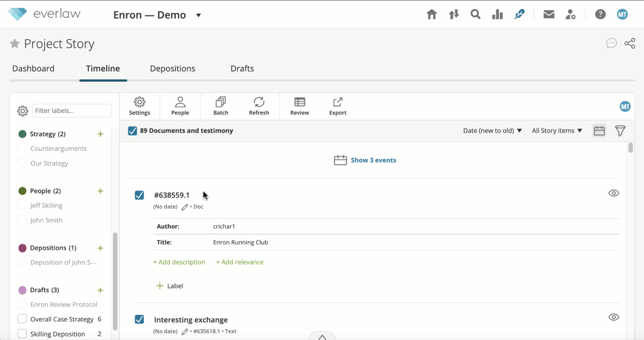644x340 pixels.
Task: Open the Everlaw home page icon
Action: pyautogui.click(x=431, y=15)
